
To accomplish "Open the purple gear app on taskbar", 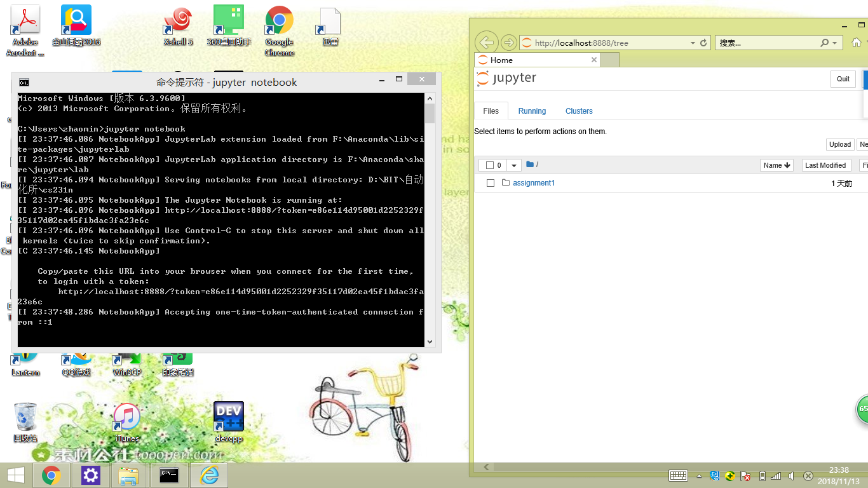I will (91, 475).
